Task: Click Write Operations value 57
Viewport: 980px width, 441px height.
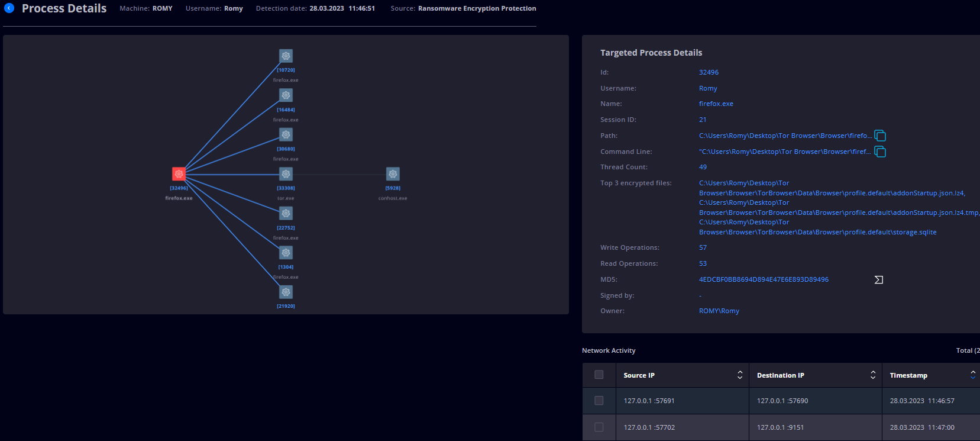Action: coord(703,247)
